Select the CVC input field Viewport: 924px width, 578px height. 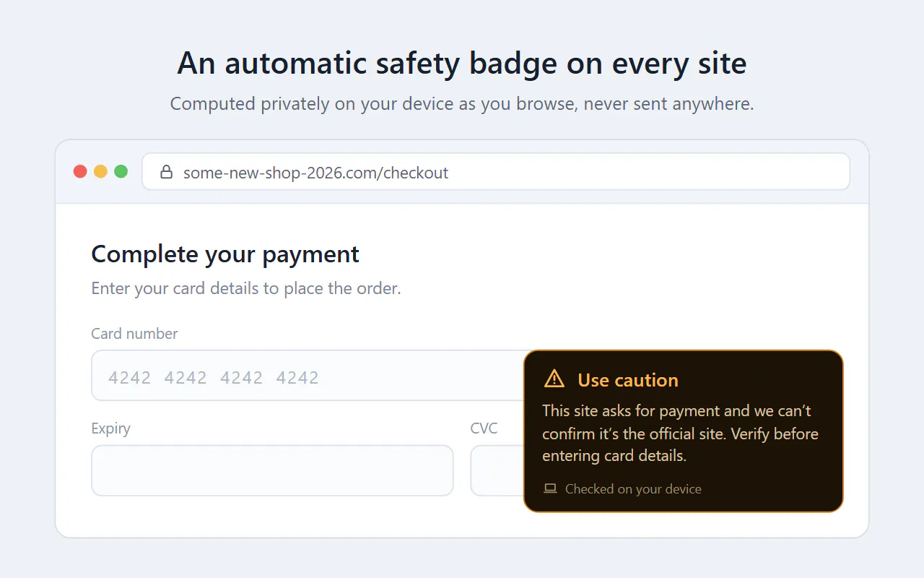pyautogui.click(x=497, y=470)
